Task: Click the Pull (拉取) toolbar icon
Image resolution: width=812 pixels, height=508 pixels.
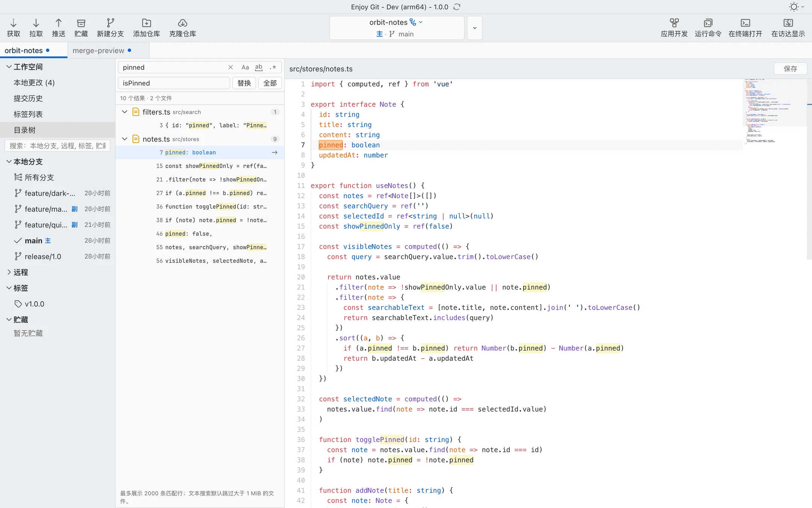Action: click(36, 28)
